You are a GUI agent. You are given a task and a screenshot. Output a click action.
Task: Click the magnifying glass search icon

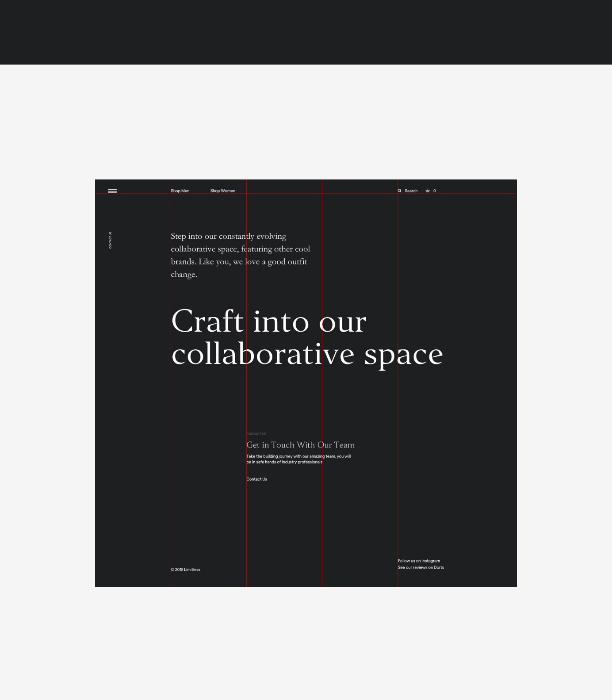tap(399, 191)
